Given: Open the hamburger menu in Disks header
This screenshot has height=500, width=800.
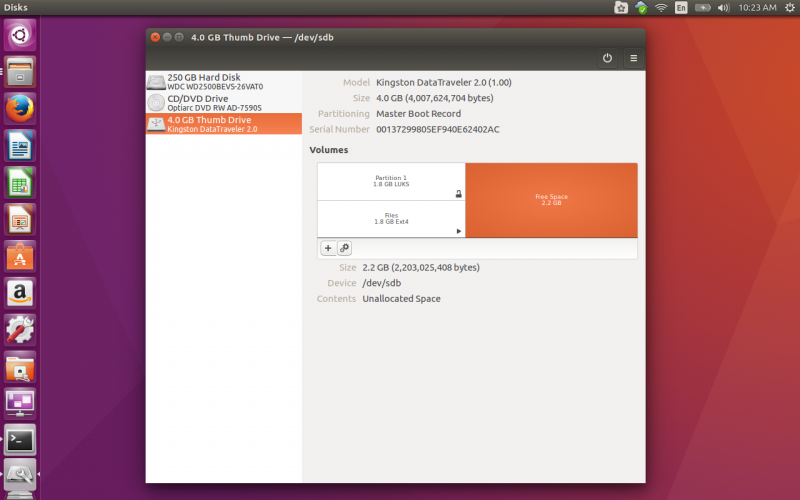Looking at the screenshot, I should point(634,58).
